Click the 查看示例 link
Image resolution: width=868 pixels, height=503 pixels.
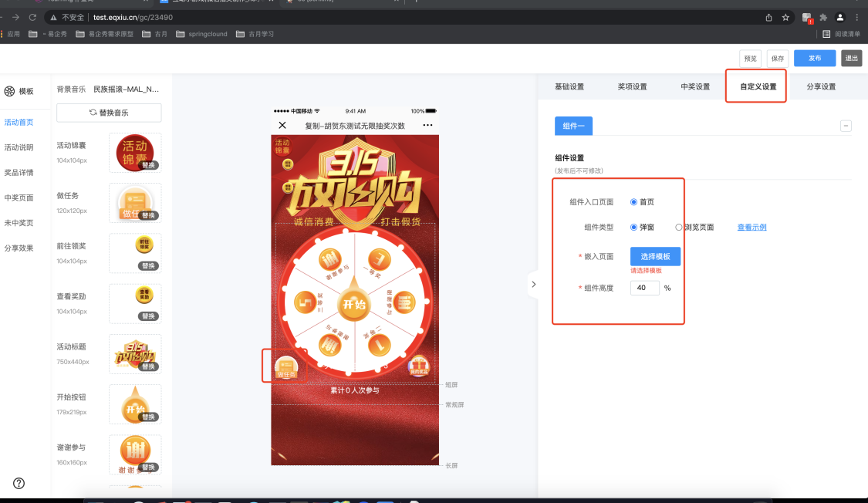(x=751, y=228)
